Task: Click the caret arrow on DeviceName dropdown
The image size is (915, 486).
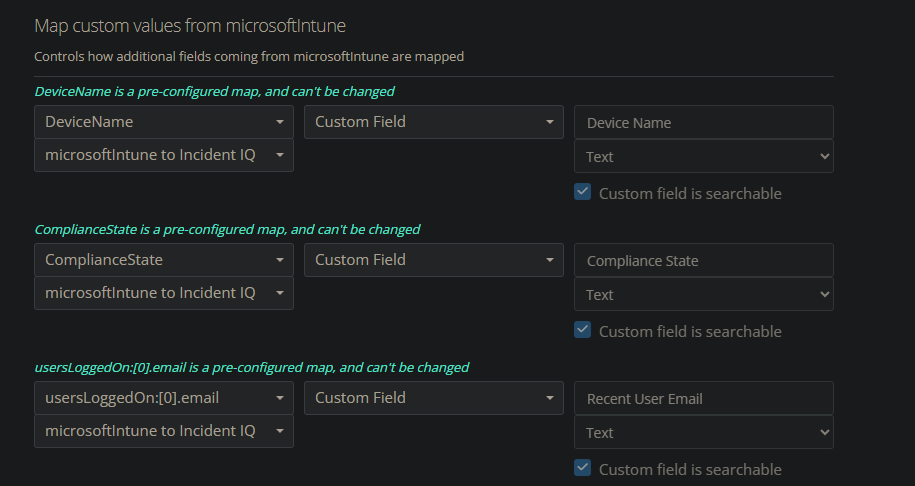Action: tap(280, 122)
